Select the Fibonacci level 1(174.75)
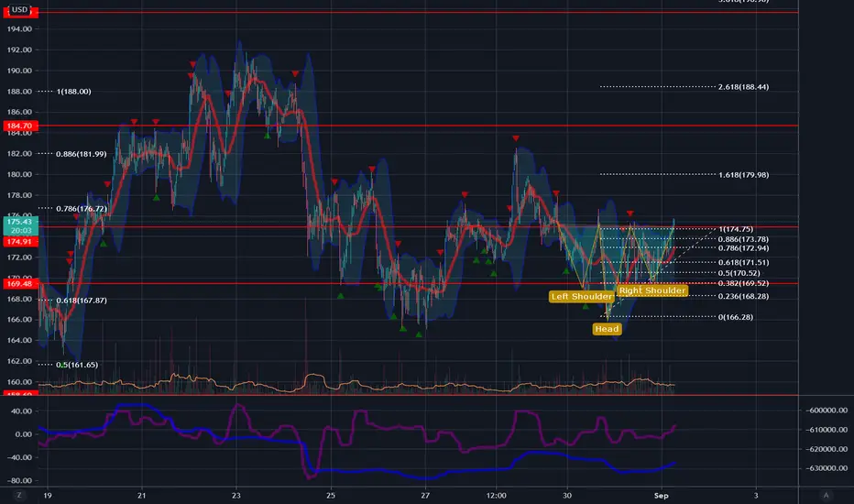Viewport: 854px width, 504px height. (x=736, y=229)
